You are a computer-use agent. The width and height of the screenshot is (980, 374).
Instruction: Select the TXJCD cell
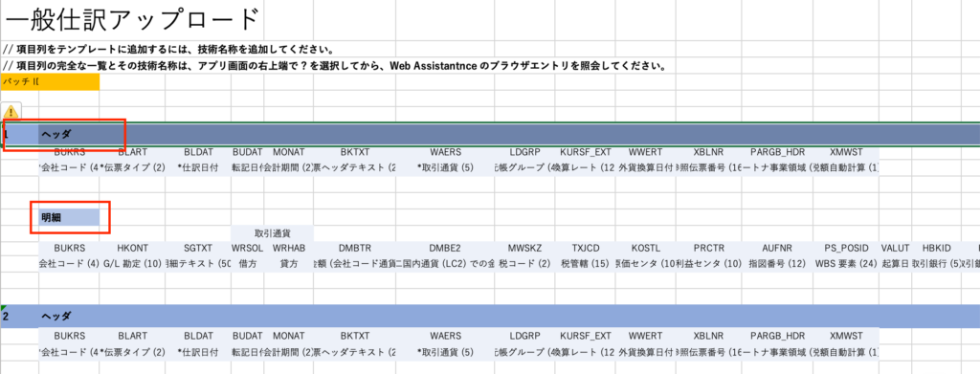click(x=586, y=248)
